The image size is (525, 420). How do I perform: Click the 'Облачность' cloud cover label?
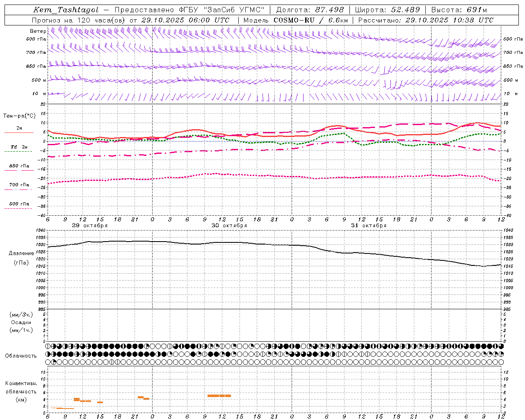(21, 356)
